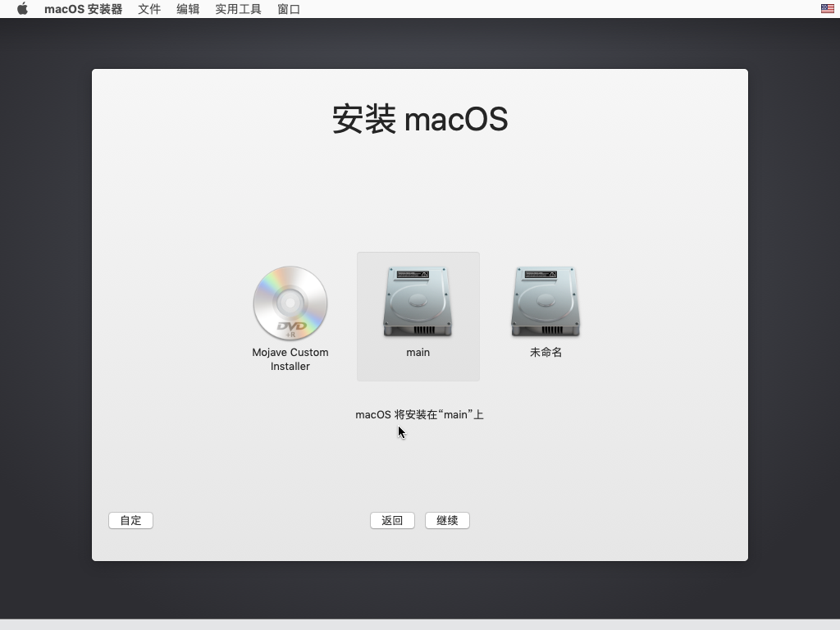Screen dimensions: 840x630
Task: Open the 窗口 menu
Action: tap(288, 9)
